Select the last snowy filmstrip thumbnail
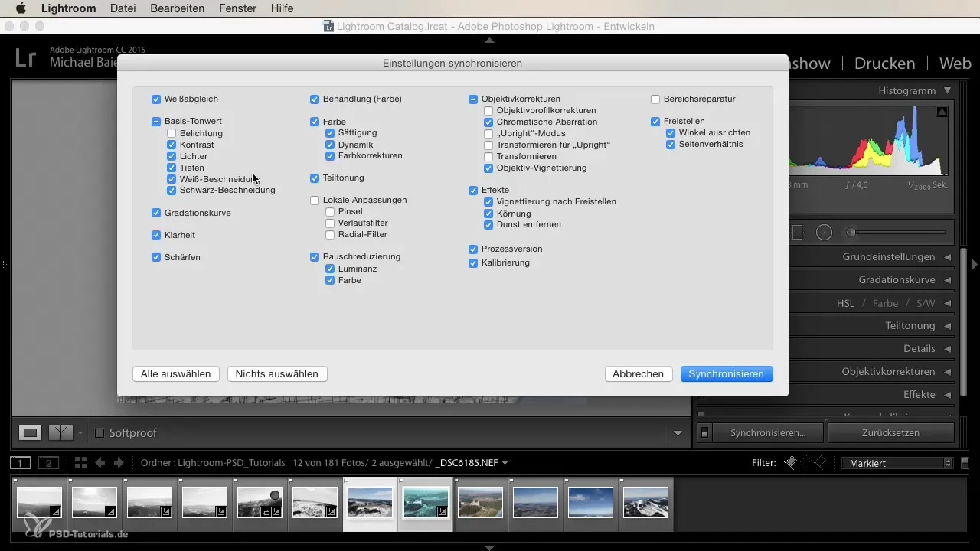Viewport: 980px width, 551px height. pos(645,504)
